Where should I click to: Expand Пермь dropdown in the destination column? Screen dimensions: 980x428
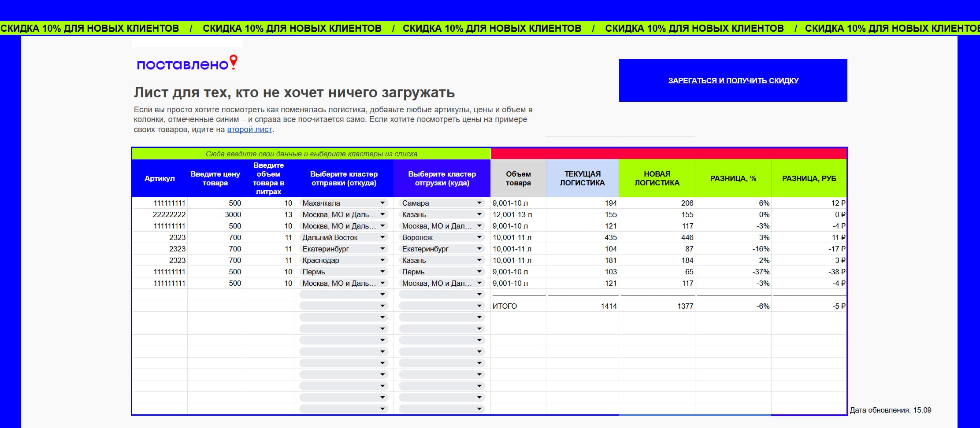click(x=442, y=272)
